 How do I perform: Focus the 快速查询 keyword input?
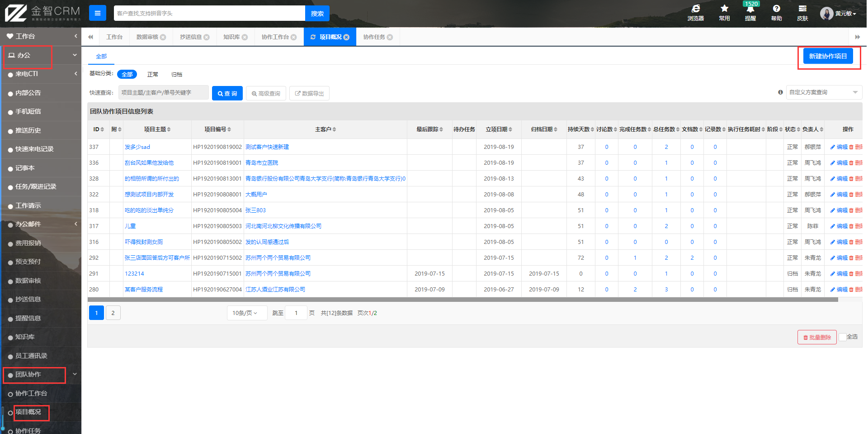(x=164, y=92)
